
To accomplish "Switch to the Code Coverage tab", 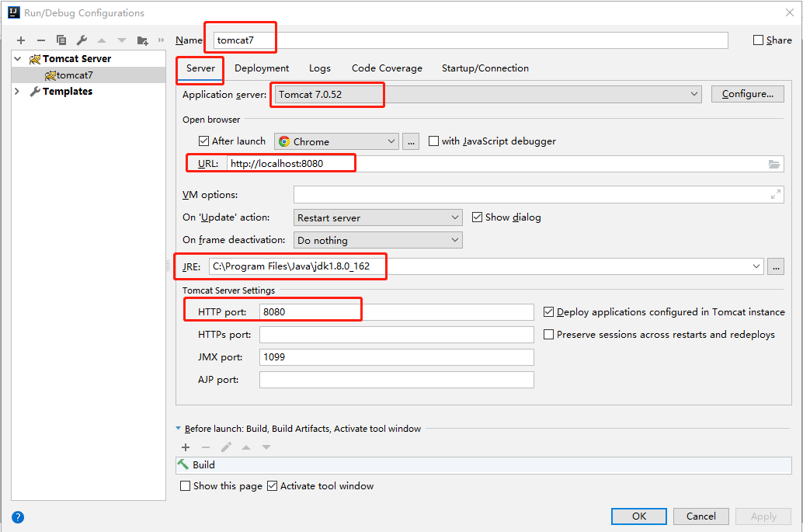I will [388, 68].
